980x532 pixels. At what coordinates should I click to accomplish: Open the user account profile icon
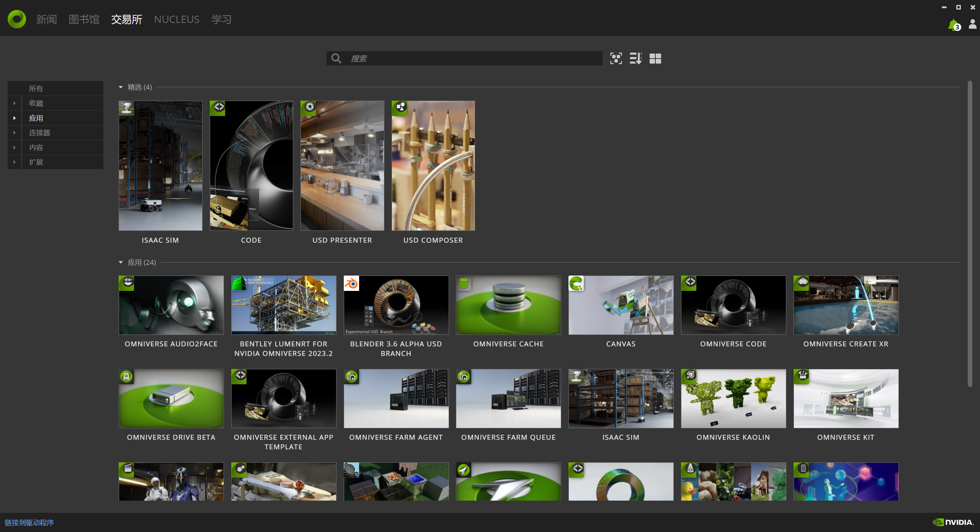[972, 24]
